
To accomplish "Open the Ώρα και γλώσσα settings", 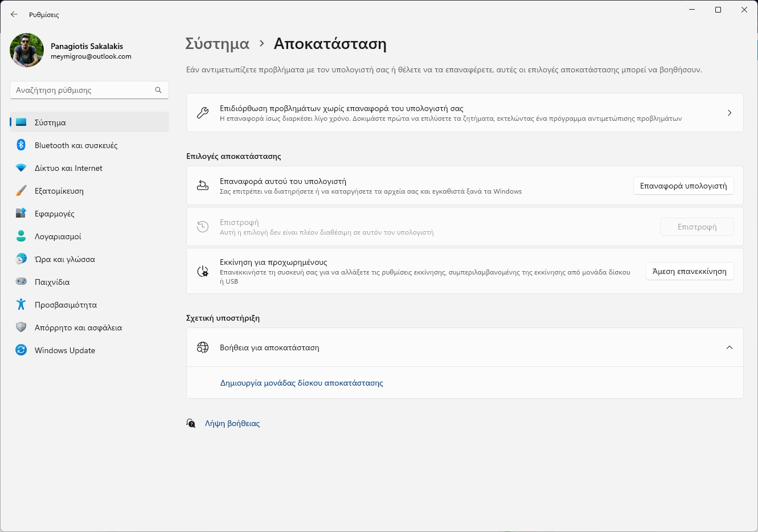I will coord(64,259).
